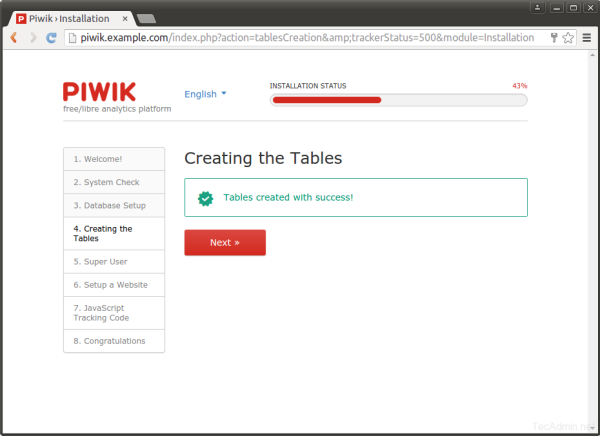Select Database Setup in sidebar
This screenshot has width=600, height=436.
tap(110, 205)
